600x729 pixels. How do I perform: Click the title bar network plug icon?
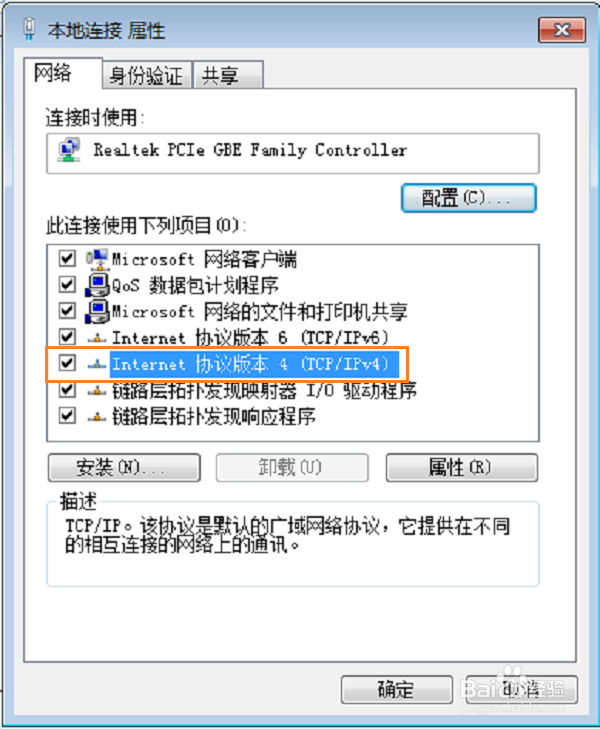[x=29, y=29]
